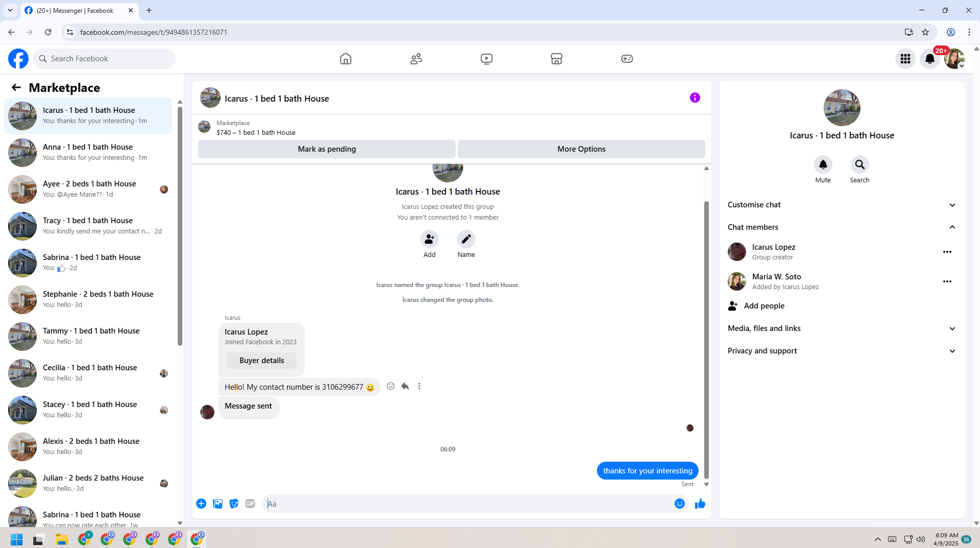Mute the conversation using the bell icon

[823, 164]
